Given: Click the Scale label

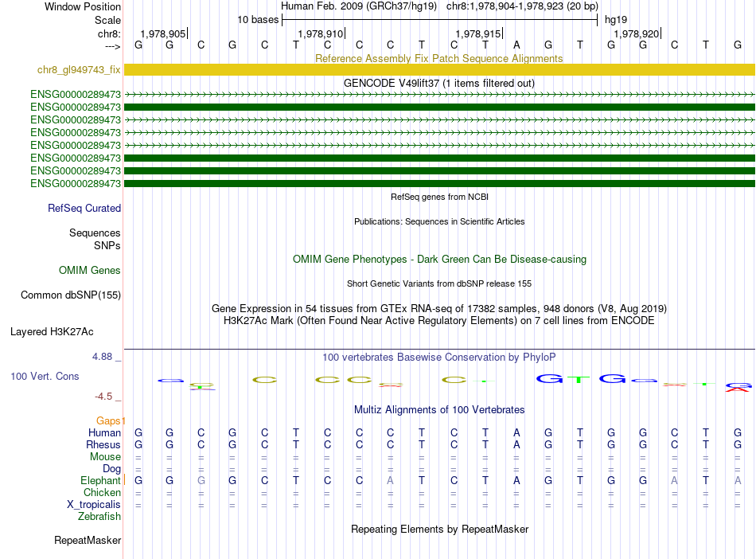Looking at the screenshot, I should (x=107, y=20).
